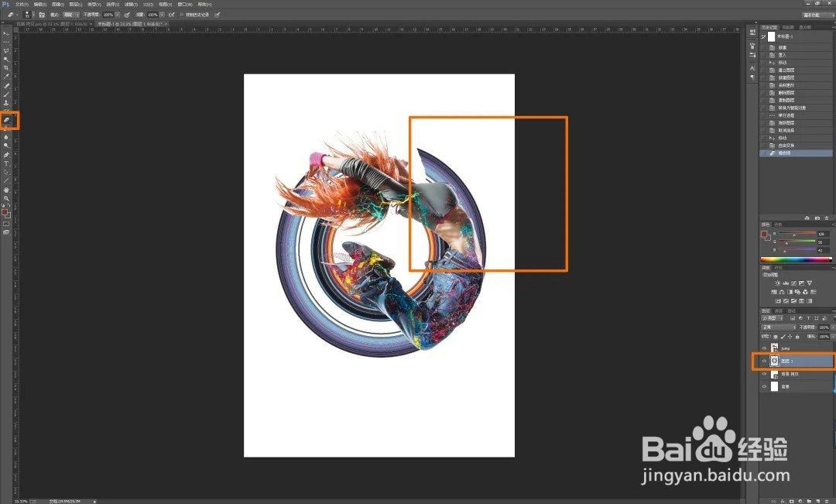This screenshot has height=504, width=836.
Task: Switch to the 背景 拷贝.psb document tab
Action: tap(51, 24)
